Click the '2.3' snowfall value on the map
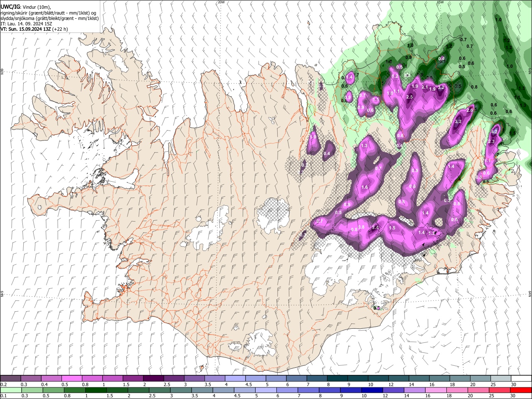 click(x=491, y=142)
